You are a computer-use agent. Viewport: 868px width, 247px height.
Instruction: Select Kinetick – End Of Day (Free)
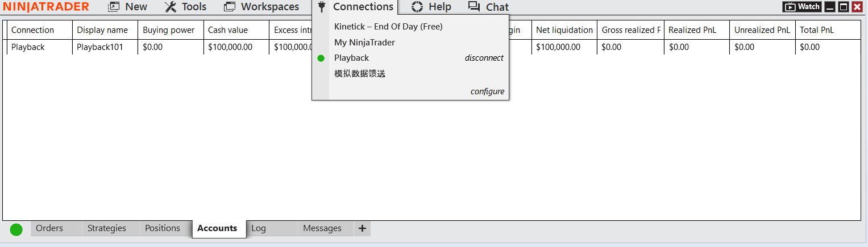(x=388, y=27)
